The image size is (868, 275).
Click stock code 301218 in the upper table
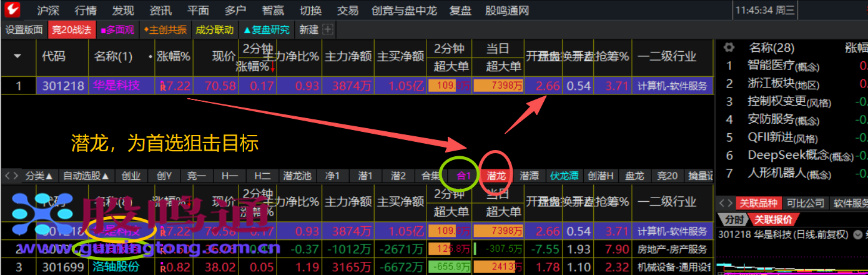coord(63,86)
